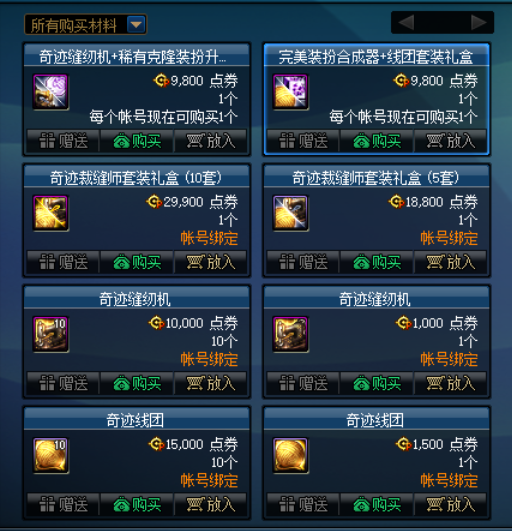The height and width of the screenshot is (531, 512).
Task: Buy the 15,000 点券 奇迹线团 pack
Action: click(137, 505)
